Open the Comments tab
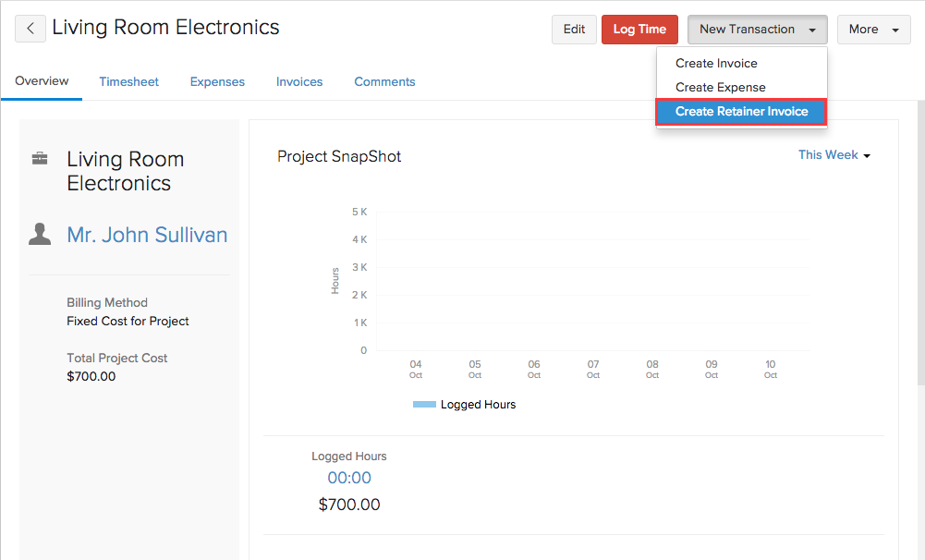Image resolution: width=925 pixels, height=560 pixels. click(384, 82)
